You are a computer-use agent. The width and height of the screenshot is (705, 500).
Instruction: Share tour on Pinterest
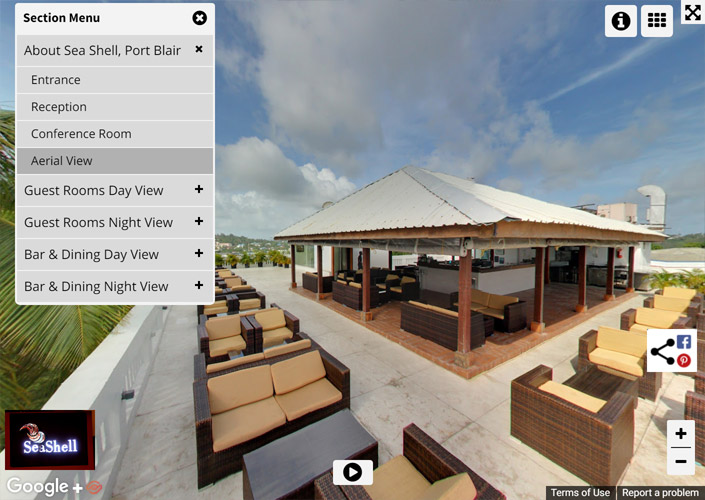pos(684,361)
